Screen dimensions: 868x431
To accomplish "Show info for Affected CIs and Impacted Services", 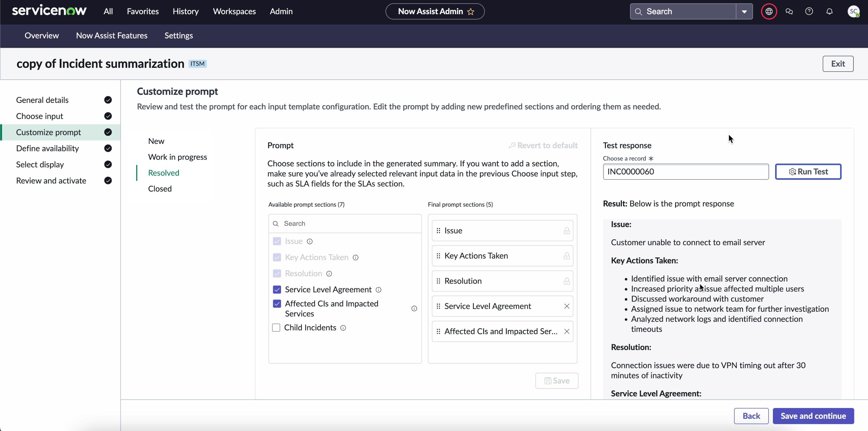I will coord(414,309).
